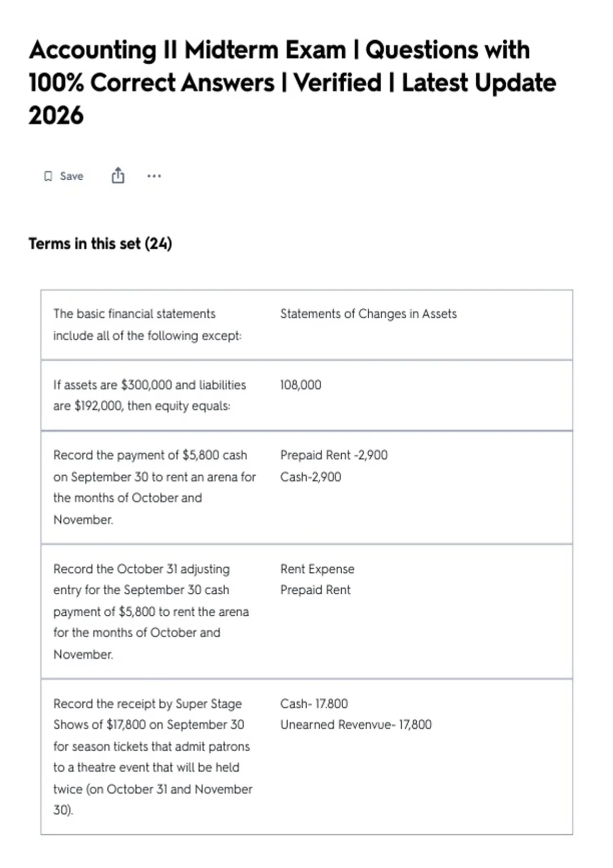Screen dimensions: 613x868
Task: Select the term 'Record the payment of $5,800 cash'
Action: tap(155, 487)
